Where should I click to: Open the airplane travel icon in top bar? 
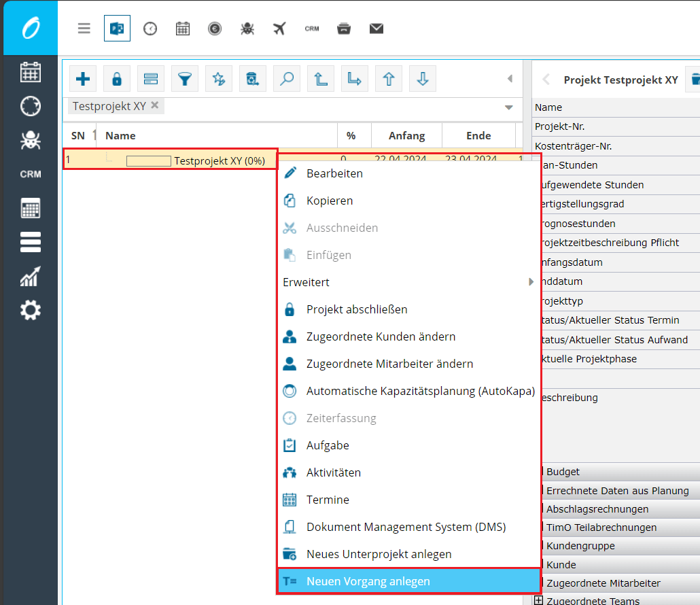(x=279, y=29)
